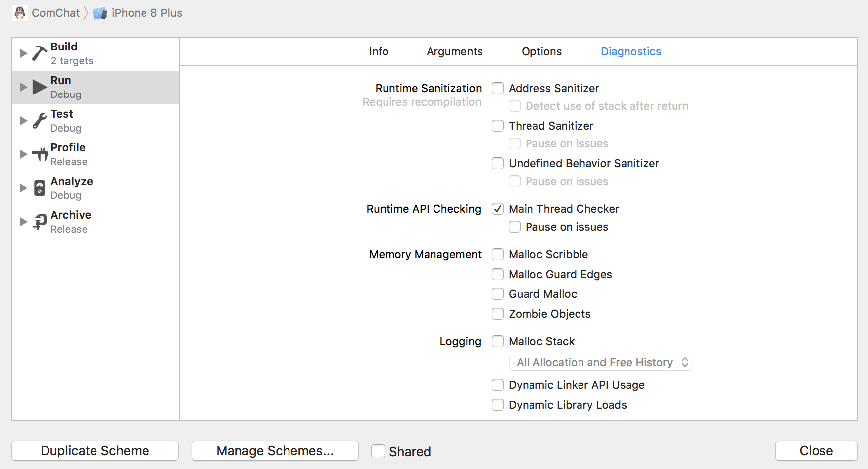Click the Archive icon in sidebar
The image size is (868, 469).
click(40, 221)
